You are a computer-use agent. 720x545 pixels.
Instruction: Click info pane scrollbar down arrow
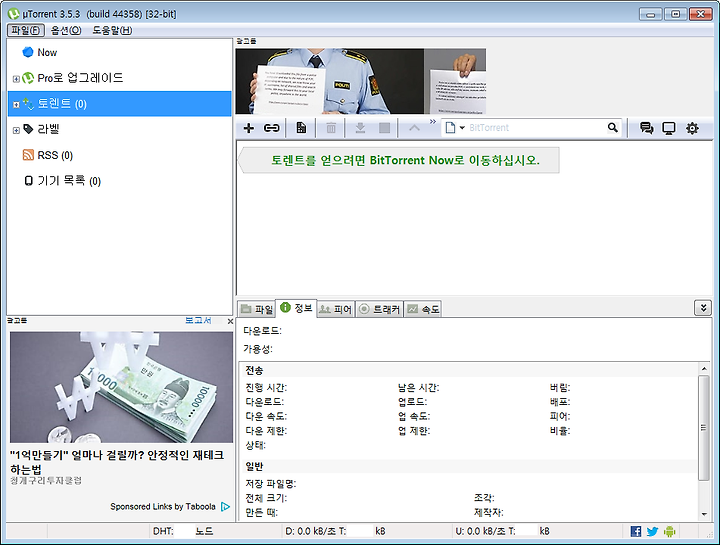(x=704, y=514)
